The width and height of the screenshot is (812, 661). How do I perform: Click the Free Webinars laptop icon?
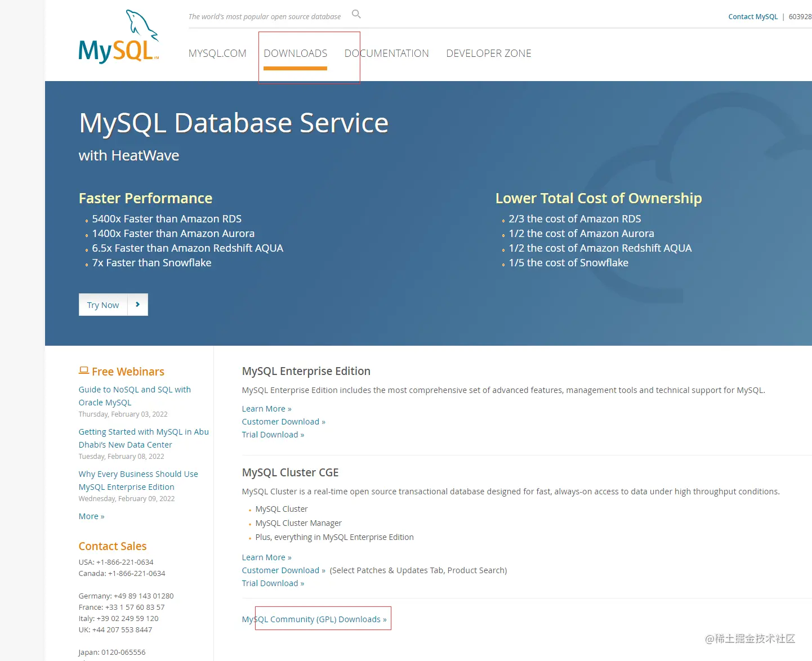(84, 370)
